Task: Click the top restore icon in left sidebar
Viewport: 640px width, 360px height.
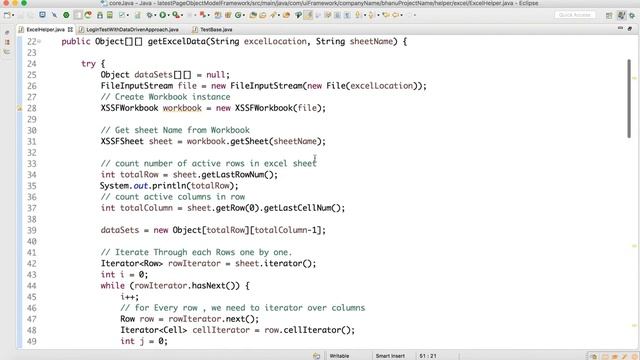Action: (7, 32)
